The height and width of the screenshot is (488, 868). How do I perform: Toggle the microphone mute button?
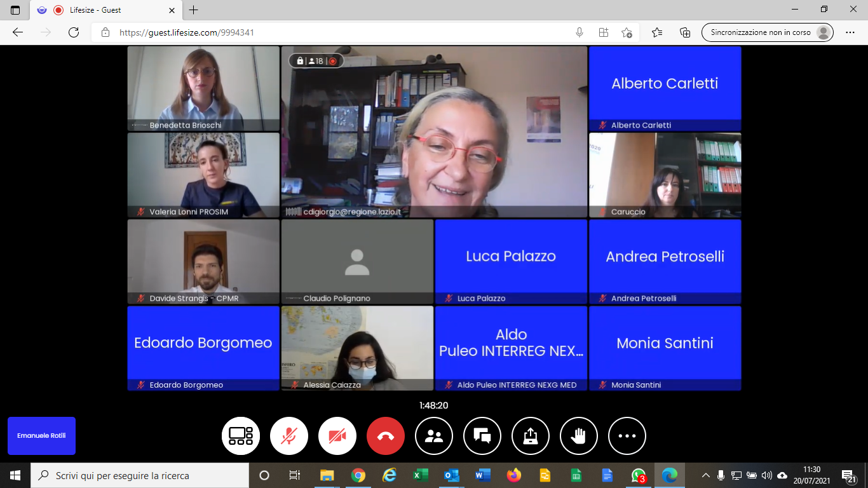[x=289, y=436]
